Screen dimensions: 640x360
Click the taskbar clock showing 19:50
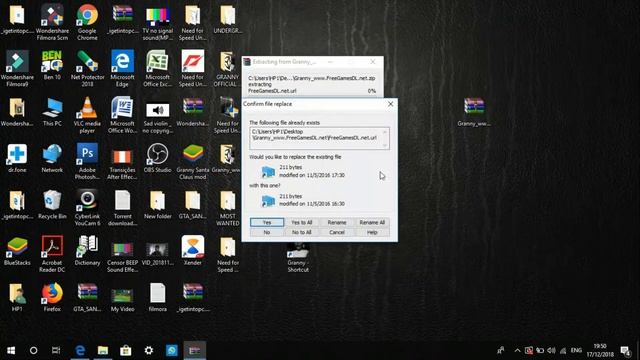(x=600, y=350)
